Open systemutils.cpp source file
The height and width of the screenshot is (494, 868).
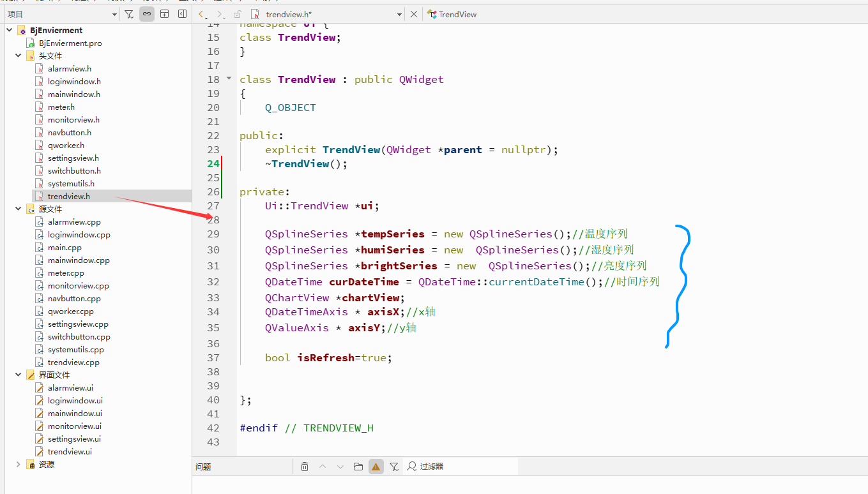pos(75,349)
